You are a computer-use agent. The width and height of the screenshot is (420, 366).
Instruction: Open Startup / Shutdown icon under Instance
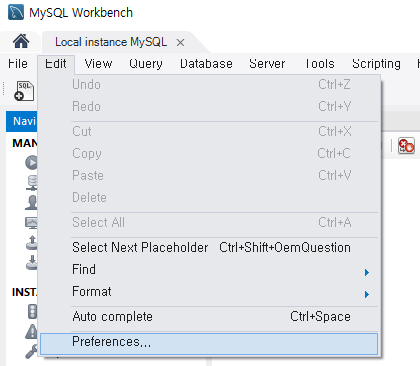[x=32, y=311]
